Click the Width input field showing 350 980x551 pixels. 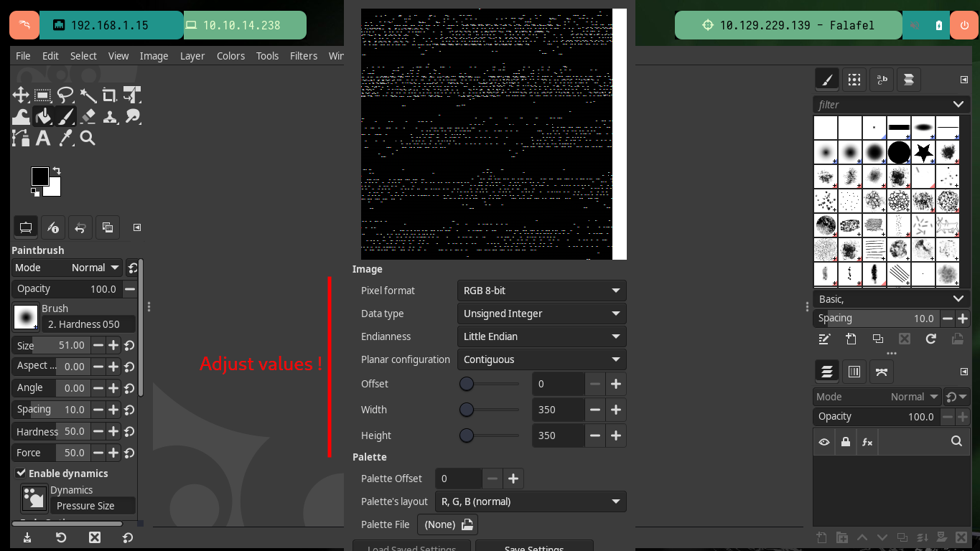tap(558, 410)
